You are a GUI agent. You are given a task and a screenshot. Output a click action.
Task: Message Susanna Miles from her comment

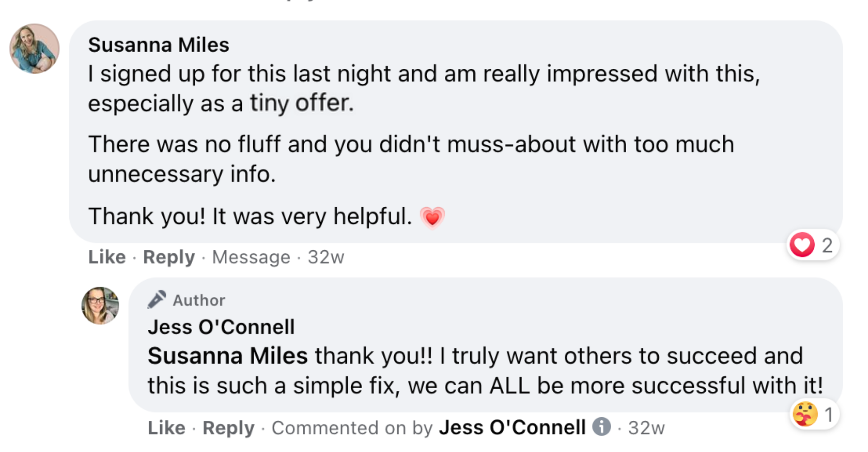(251, 257)
